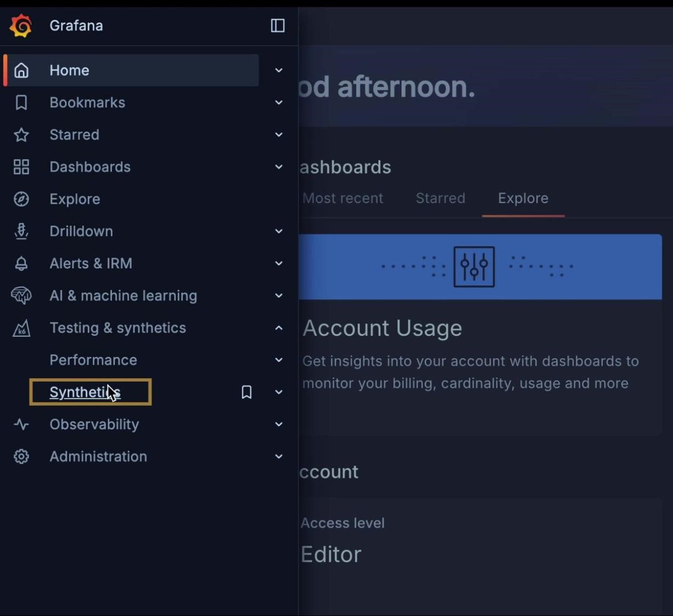Collapse the Testing & synthetics section

tap(279, 328)
